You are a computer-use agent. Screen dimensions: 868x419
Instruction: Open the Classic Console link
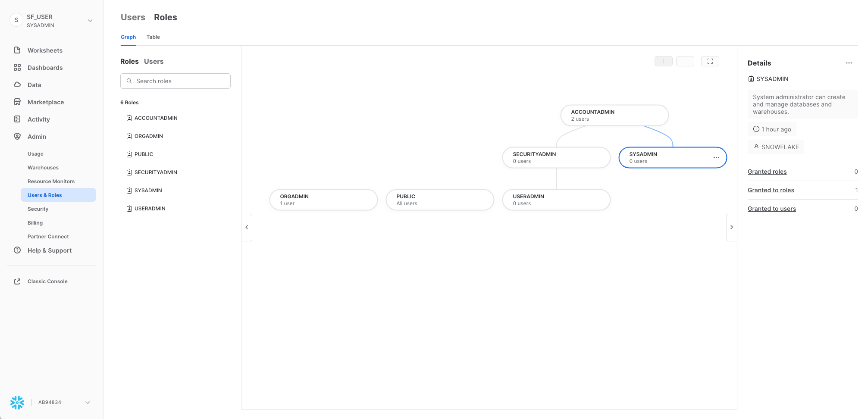tap(47, 281)
